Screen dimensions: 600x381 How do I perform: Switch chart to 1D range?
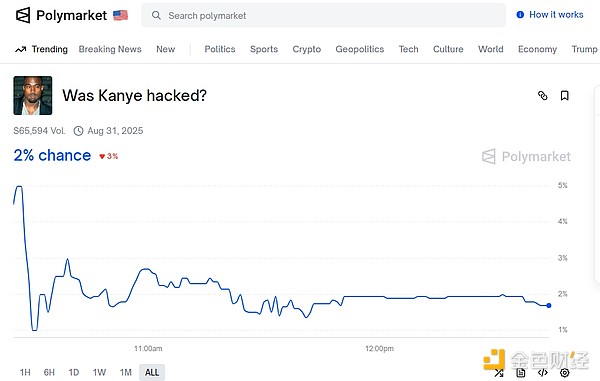(74, 372)
